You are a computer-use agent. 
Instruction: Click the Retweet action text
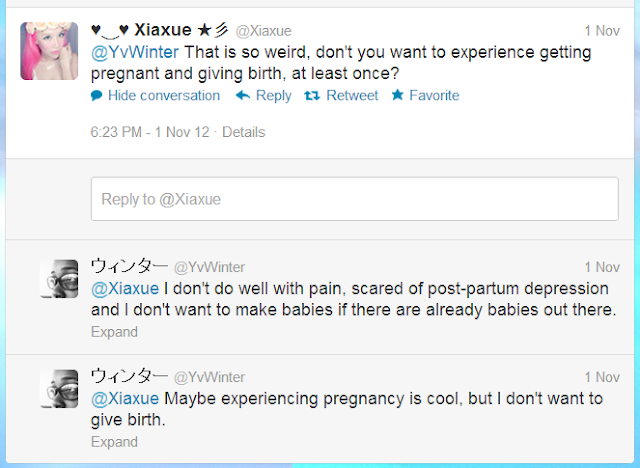pyautogui.click(x=353, y=96)
